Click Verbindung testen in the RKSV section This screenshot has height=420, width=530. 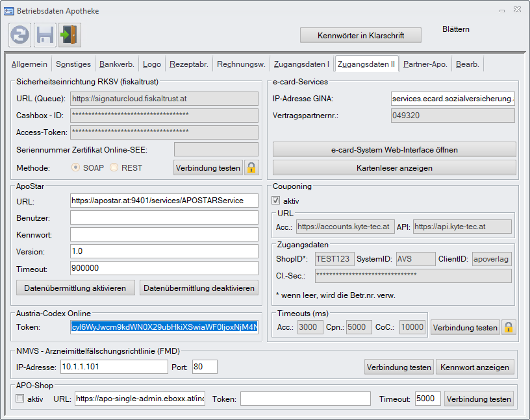tap(208, 167)
